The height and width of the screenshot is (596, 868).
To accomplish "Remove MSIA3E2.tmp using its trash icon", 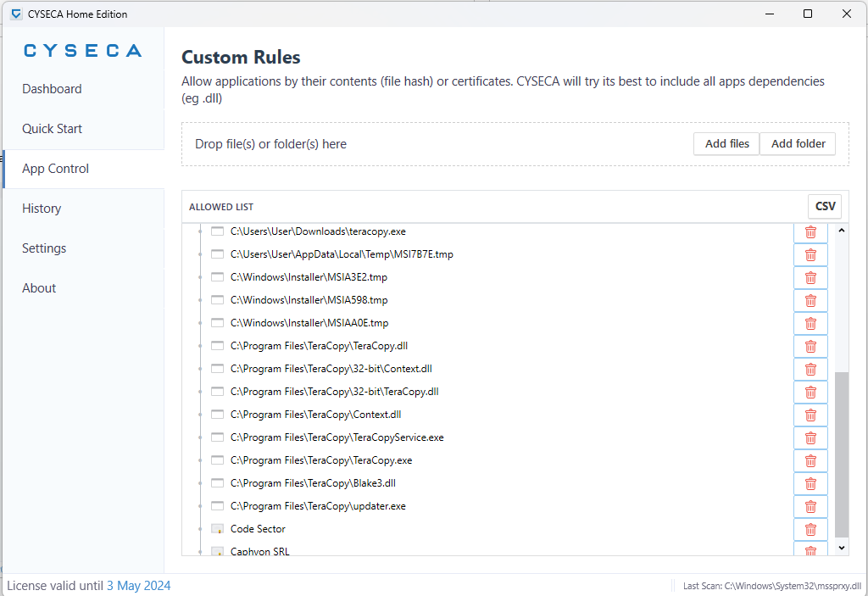I will point(810,277).
